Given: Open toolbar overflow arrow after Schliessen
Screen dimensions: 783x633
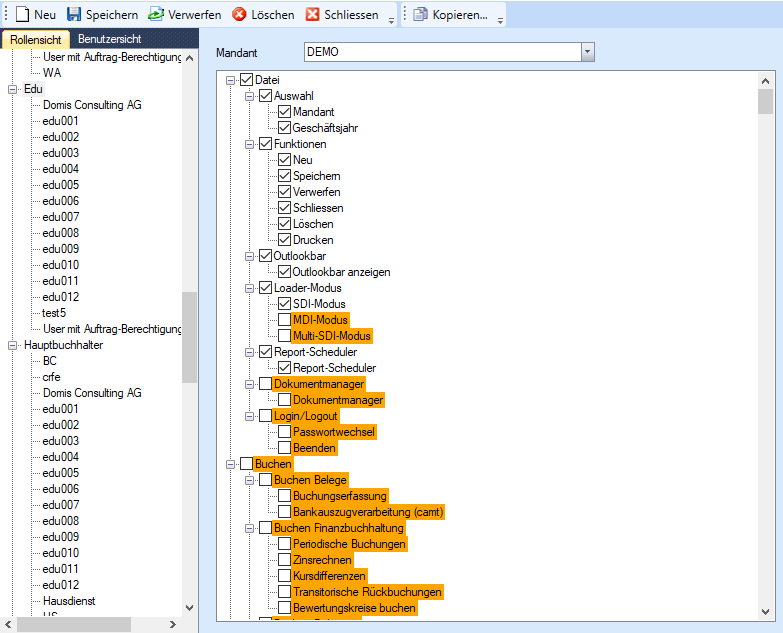Looking at the screenshot, I should click(x=391, y=18).
